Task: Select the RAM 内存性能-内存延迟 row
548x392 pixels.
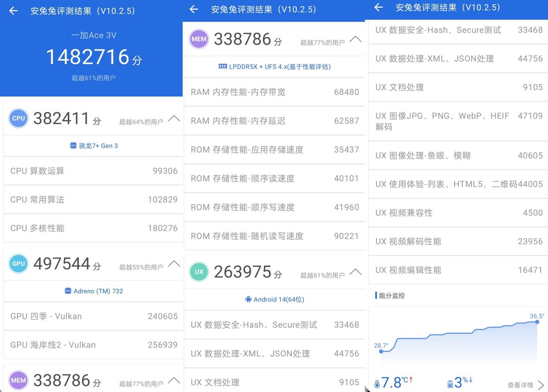Action: tap(274, 121)
